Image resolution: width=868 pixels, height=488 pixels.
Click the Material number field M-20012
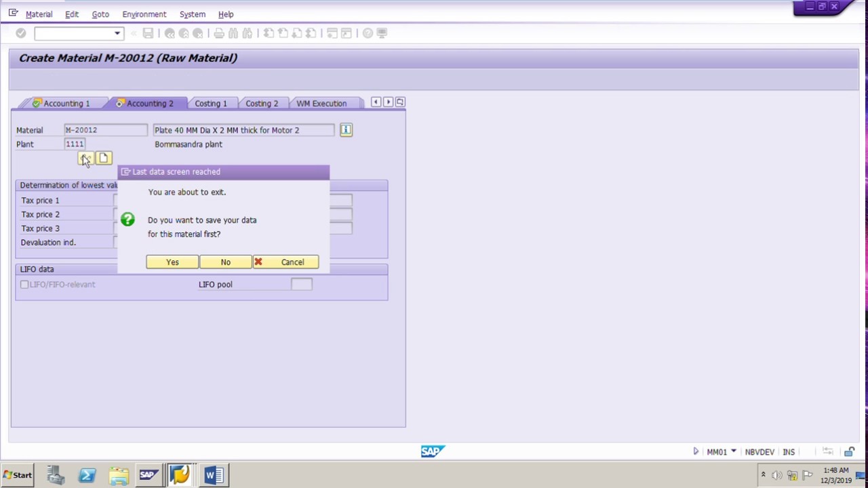point(105,130)
